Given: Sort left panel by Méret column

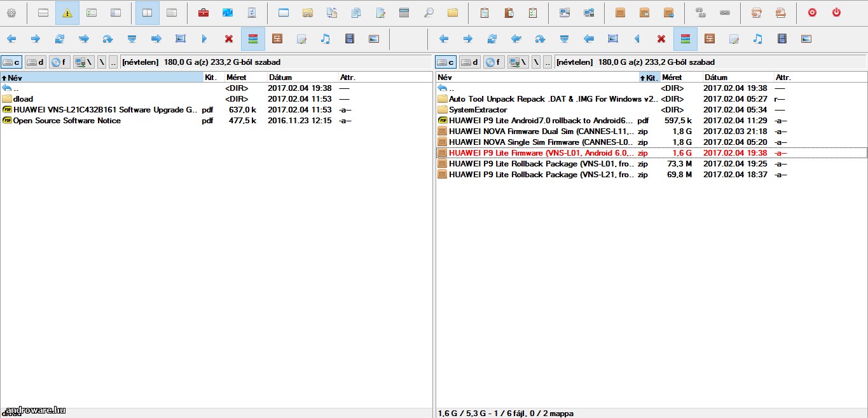Looking at the screenshot, I should click(245, 78).
